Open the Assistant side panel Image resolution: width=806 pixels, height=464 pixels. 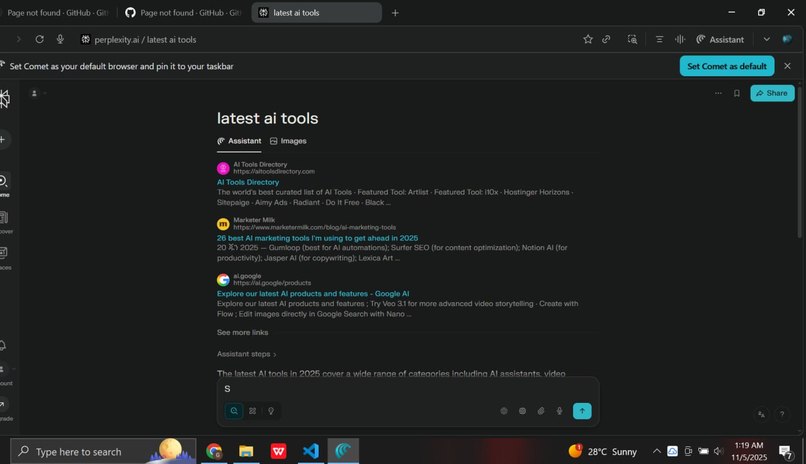pyautogui.click(x=720, y=39)
